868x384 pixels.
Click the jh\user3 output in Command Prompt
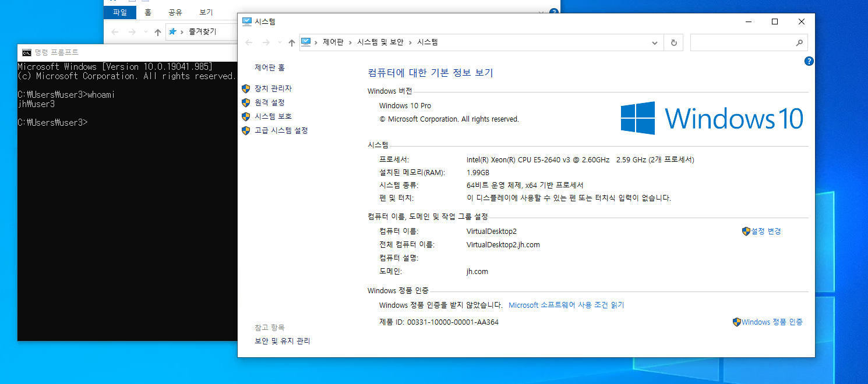click(36, 104)
